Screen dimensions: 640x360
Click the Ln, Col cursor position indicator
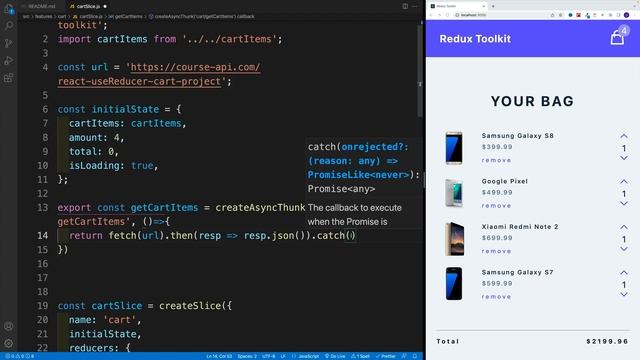(219, 356)
